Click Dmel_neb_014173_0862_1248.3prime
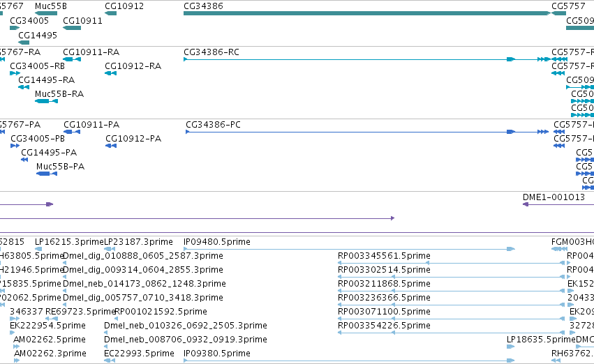This screenshot has height=364, width=594. [144, 285]
